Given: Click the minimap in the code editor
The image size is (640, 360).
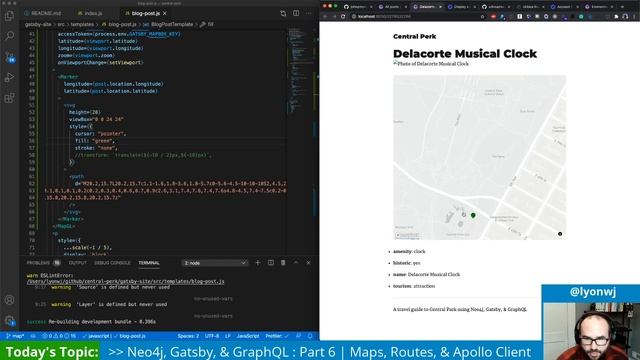Looking at the screenshot, I should click(x=300, y=69).
